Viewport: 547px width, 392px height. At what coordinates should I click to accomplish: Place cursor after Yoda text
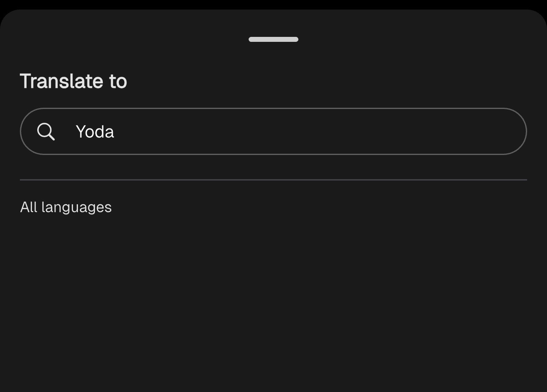click(x=116, y=132)
